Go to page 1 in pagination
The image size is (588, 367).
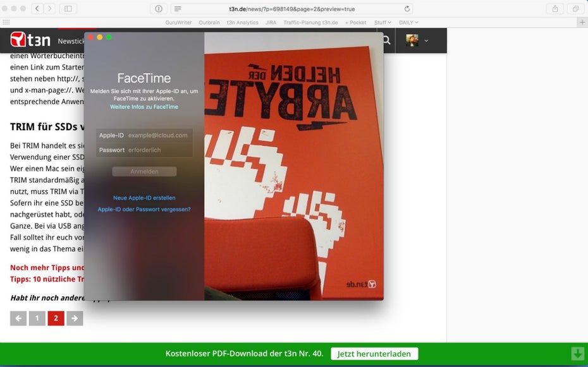click(x=37, y=318)
